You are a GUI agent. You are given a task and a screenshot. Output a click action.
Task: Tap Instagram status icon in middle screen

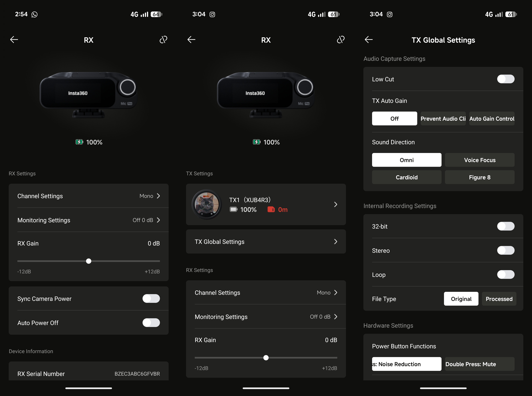(212, 14)
